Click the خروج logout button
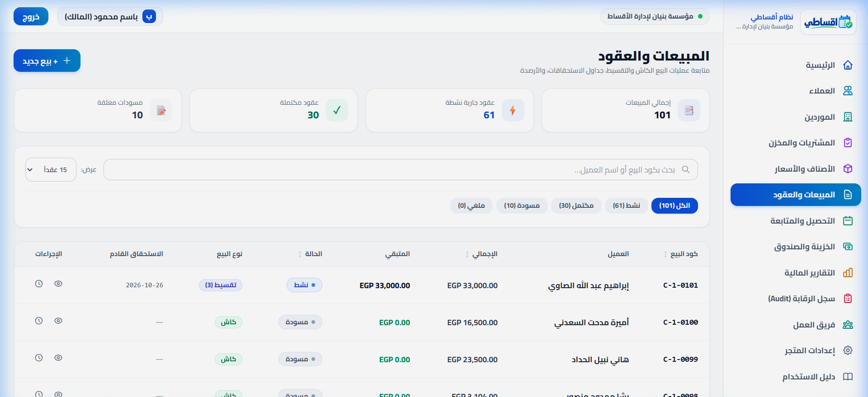This screenshot has height=397, width=868. [31, 17]
